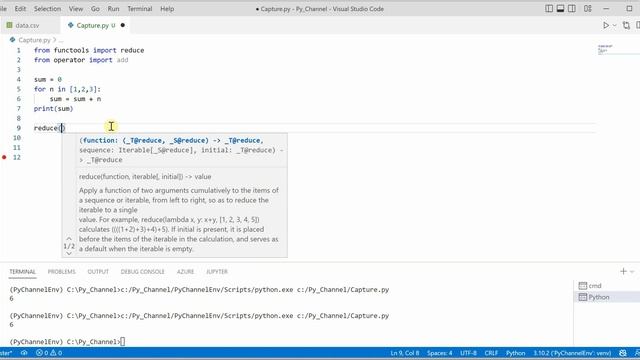Switch to the data.csv editor tab
Image resolution: width=640 pixels, height=360 pixels.
pyautogui.click(x=27, y=25)
